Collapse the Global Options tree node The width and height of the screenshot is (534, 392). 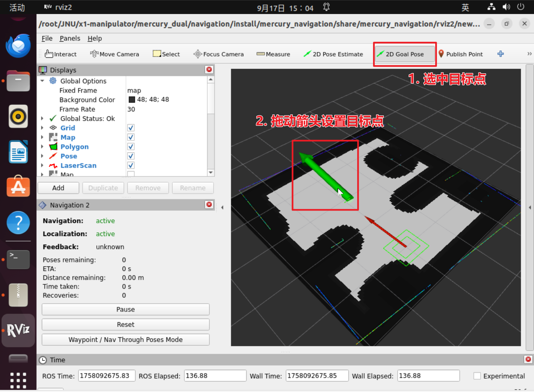click(x=42, y=81)
